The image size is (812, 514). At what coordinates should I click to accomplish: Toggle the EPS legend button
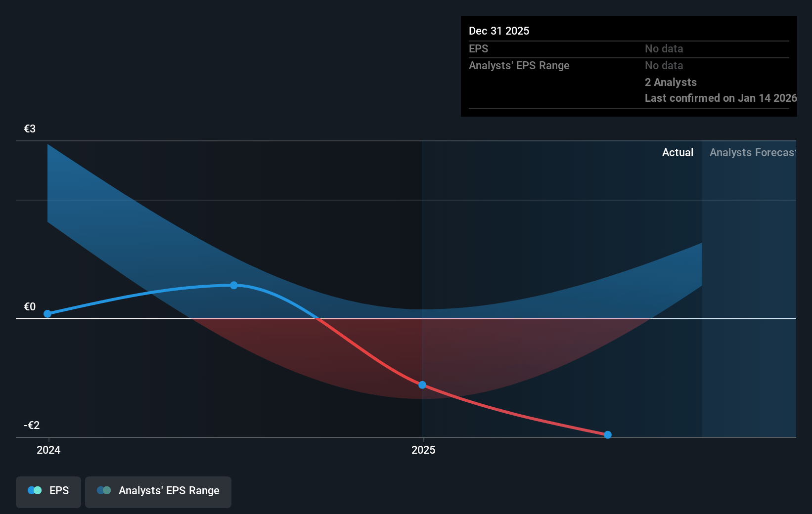click(48, 492)
